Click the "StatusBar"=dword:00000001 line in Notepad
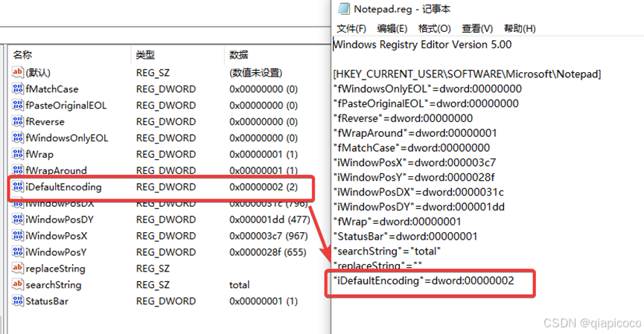 tap(405, 237)
